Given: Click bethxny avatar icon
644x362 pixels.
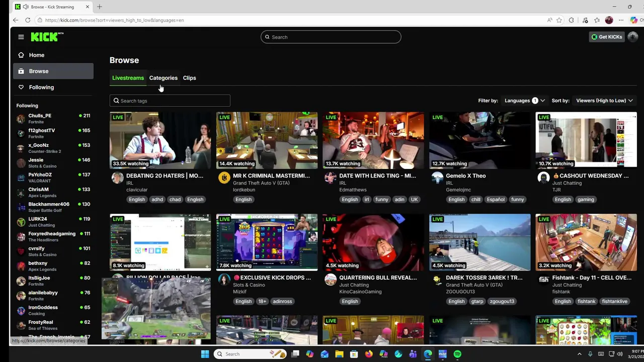Looking at the screenshot, I should tap(21, 266).
